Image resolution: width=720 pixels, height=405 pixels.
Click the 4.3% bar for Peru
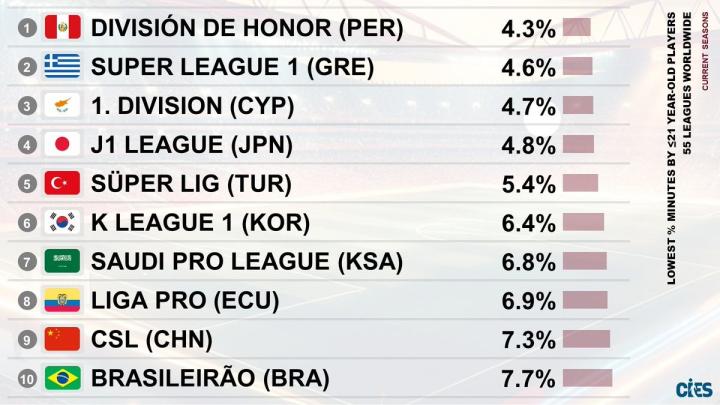click(576, 28)
